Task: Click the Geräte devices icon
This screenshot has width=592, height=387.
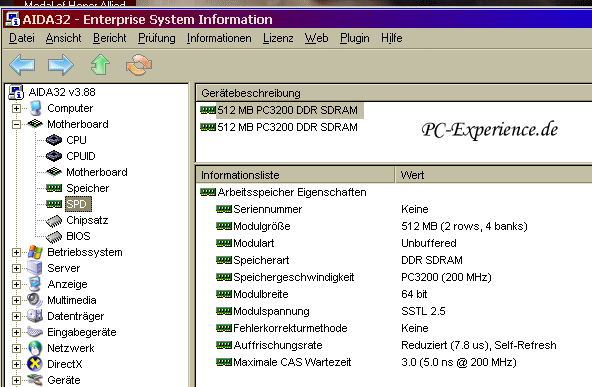Action: 35,380
